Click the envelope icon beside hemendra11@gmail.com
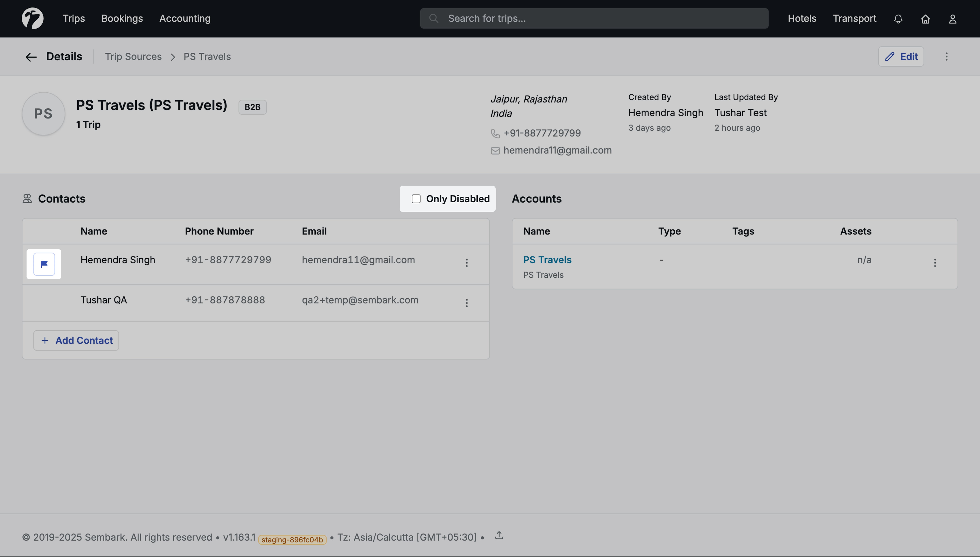Viewport: 980px width, 557px height. point(495,150)
